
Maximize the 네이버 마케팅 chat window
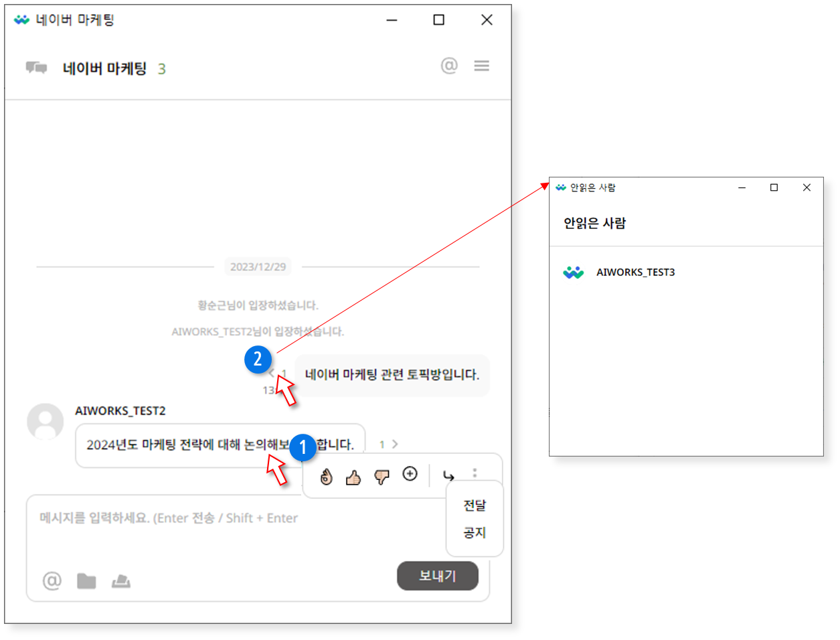pos(439,20)
